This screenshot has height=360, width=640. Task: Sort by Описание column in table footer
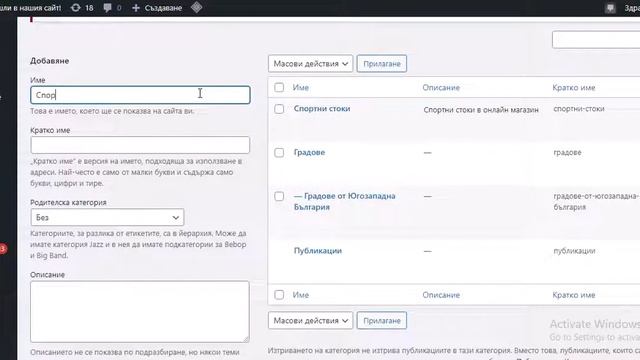coord(441,295)
